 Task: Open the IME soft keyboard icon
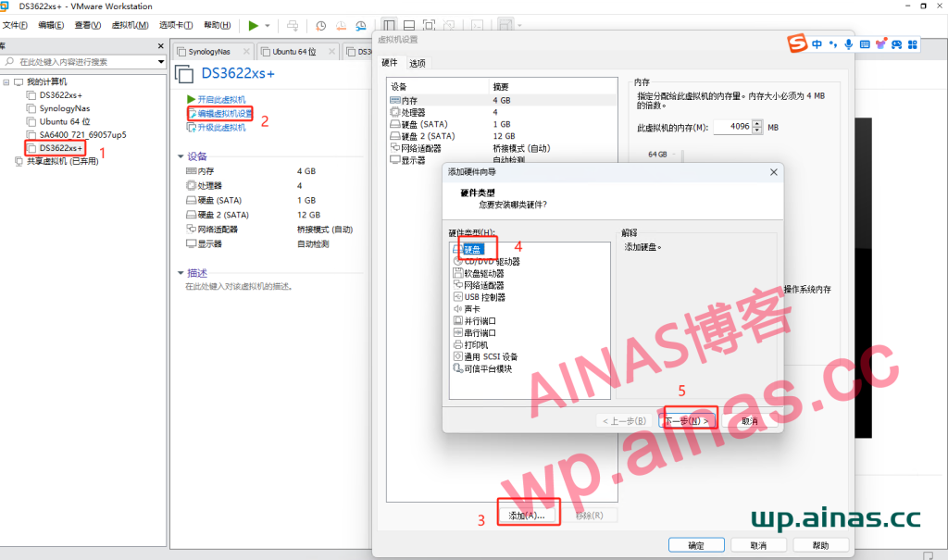click(x=865, y=44)
